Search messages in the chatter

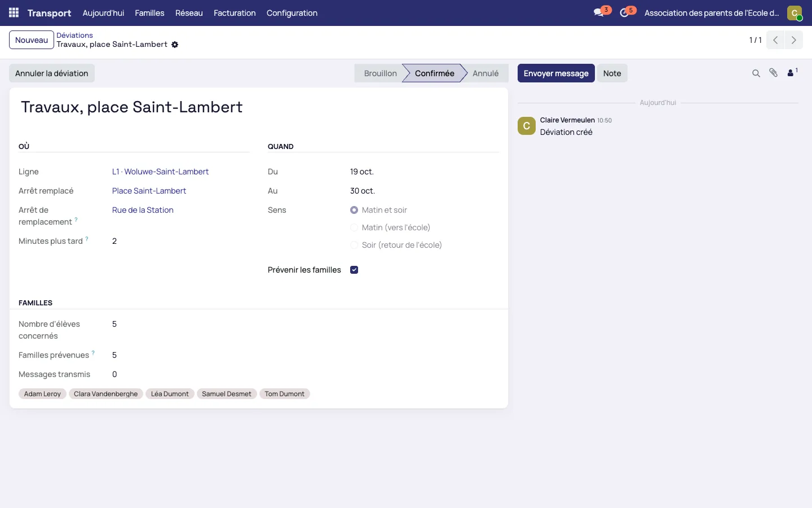pyautogui.click(x=756, y=73)
